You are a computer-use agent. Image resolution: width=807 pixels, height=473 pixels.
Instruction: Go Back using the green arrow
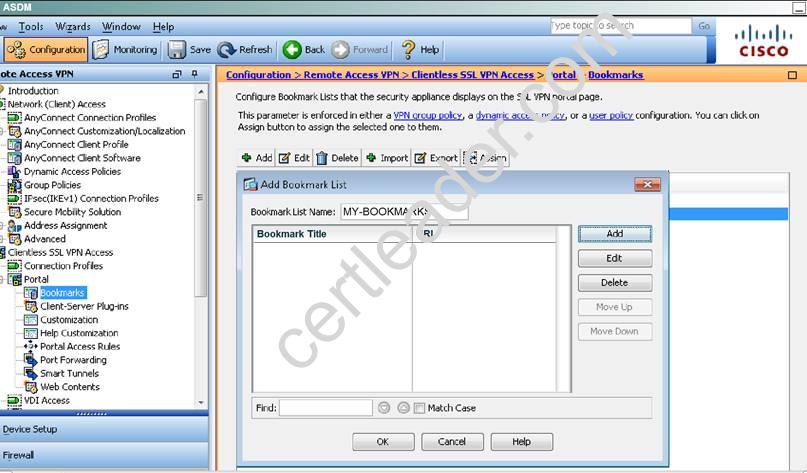pos(304,50)
